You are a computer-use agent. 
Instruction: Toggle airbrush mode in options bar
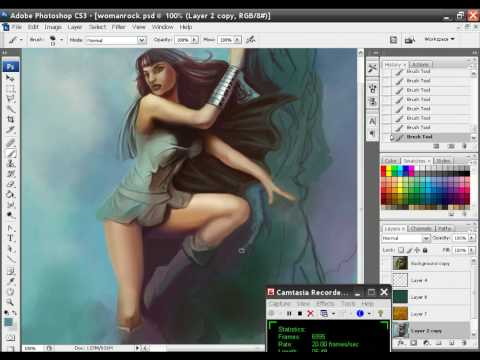point(251,40)
